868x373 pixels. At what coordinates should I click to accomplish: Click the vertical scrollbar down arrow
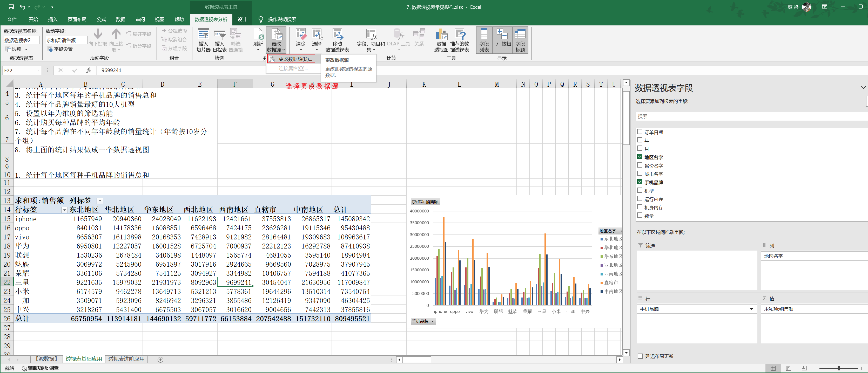[x=627, y=353]
